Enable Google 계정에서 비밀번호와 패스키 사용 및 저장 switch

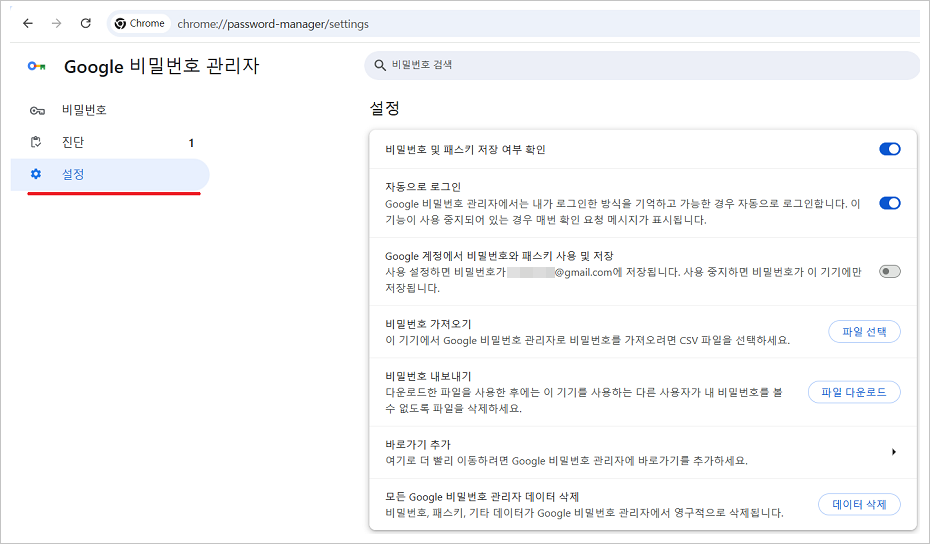[890, 272]
